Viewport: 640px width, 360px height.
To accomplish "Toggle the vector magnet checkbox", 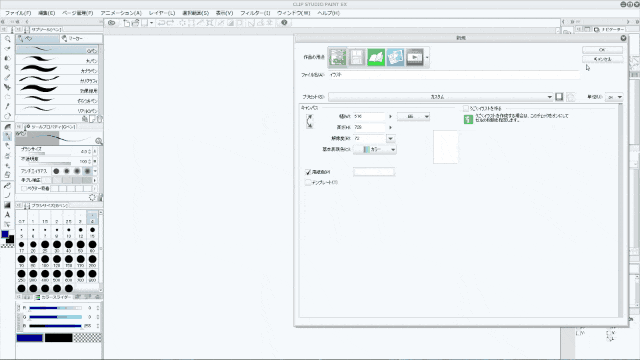I will pos(24,189).
